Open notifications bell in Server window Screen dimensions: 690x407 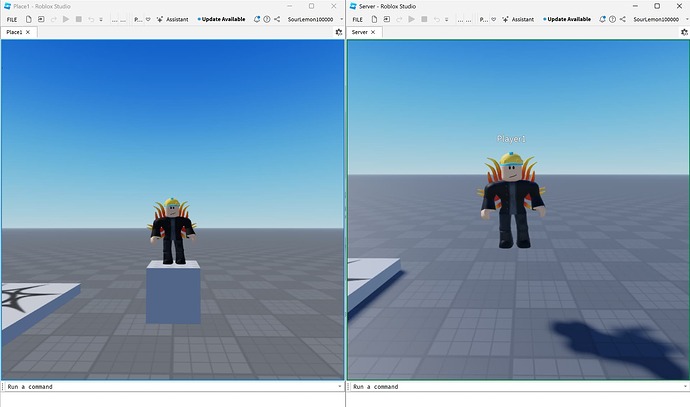tap(602, 19)
